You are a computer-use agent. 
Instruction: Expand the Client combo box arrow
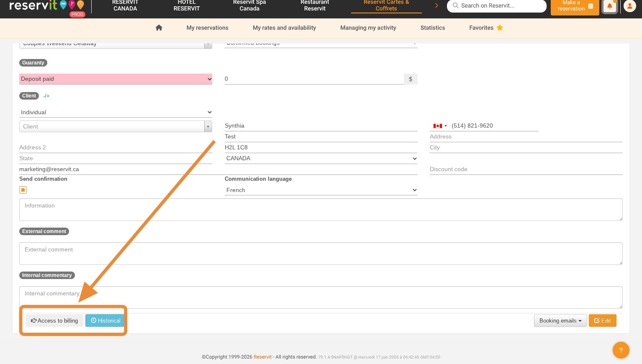pos(208,126)
